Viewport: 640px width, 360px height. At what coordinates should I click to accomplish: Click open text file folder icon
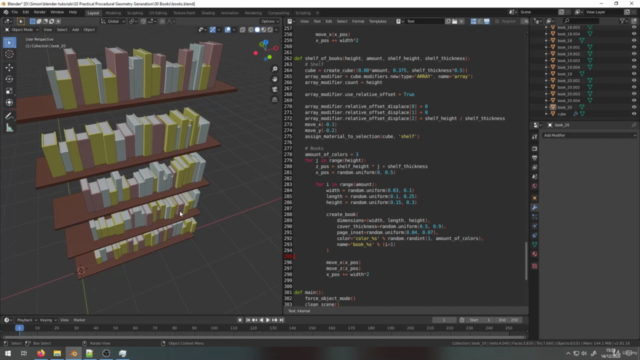(x=455, y=21)
